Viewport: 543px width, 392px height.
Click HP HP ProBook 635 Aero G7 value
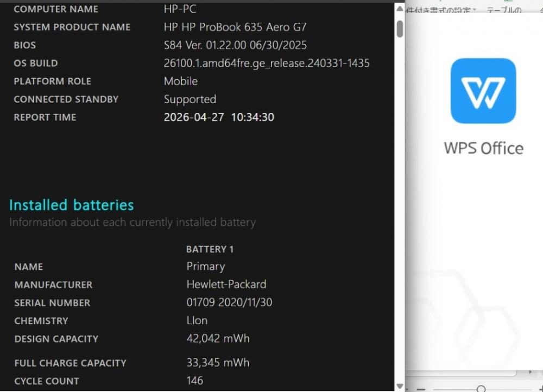tap(235, 27)
